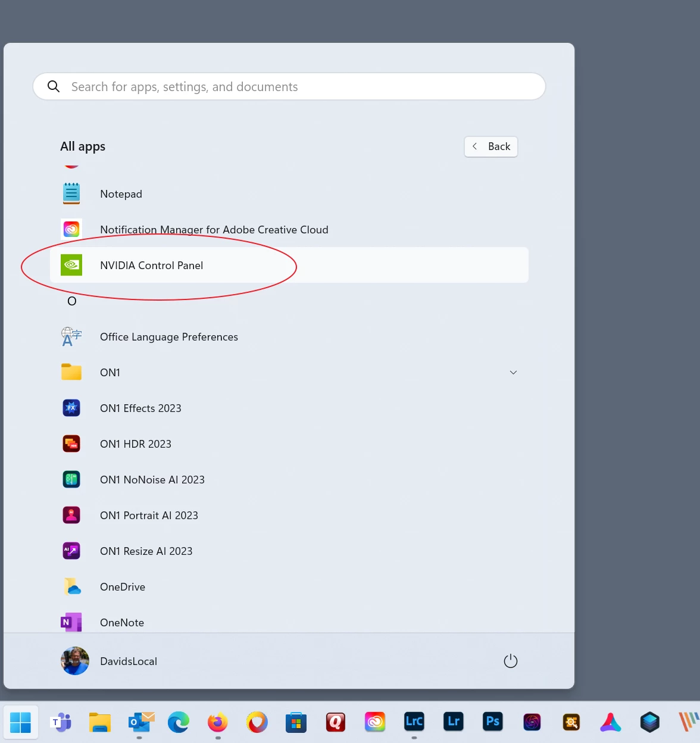Open the dark purple swirl taskbar icon
This screenshot has width=700, height=743.
pos(532,723)
